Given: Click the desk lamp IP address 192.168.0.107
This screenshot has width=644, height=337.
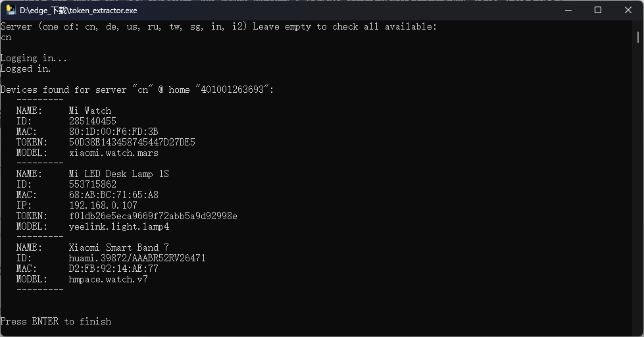Looking at the screenshot, I should tap(103, 205).
